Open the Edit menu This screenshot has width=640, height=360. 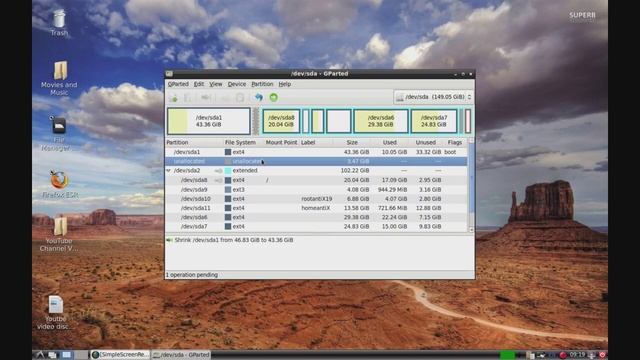[x=199, y=84]
